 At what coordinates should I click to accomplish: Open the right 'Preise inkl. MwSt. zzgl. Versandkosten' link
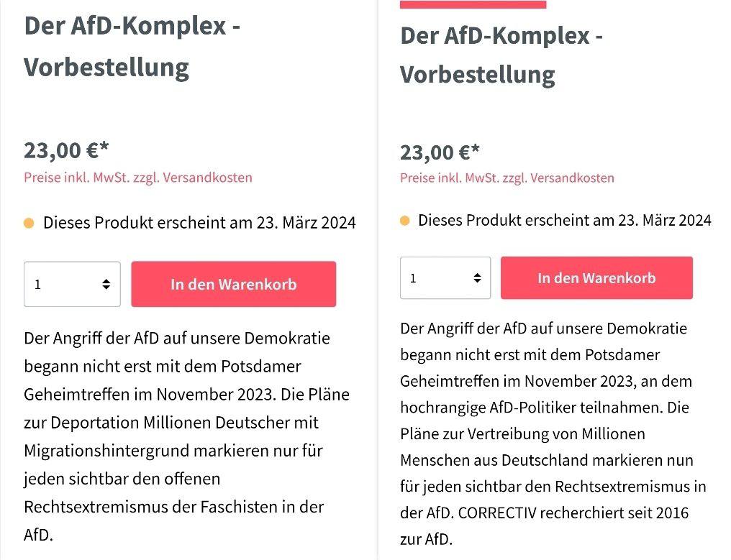click(x=507, y=178)
